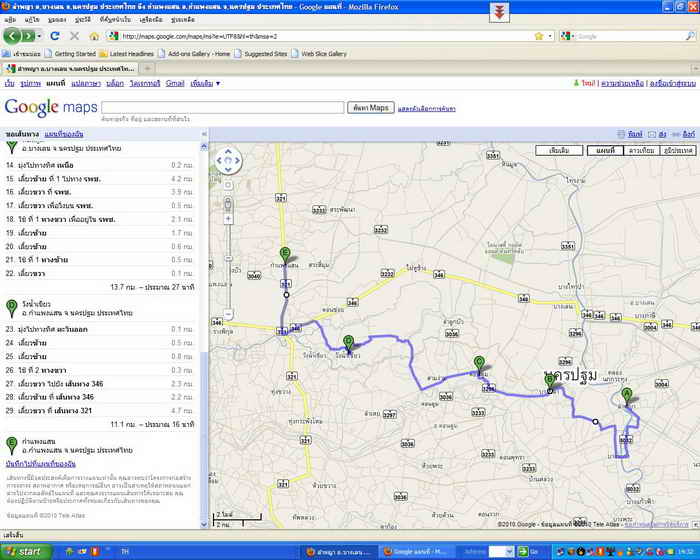Image resolution: width=700 pixels, height=560 pixels.
Task: Focus the Firefox Google search box
Action: click(629, 36)
